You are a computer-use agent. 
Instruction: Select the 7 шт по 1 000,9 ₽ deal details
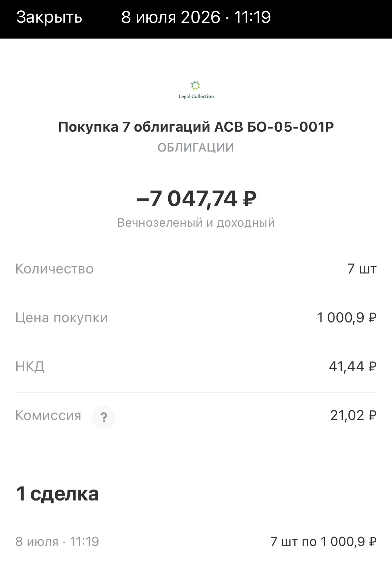[x=324, y=542]
